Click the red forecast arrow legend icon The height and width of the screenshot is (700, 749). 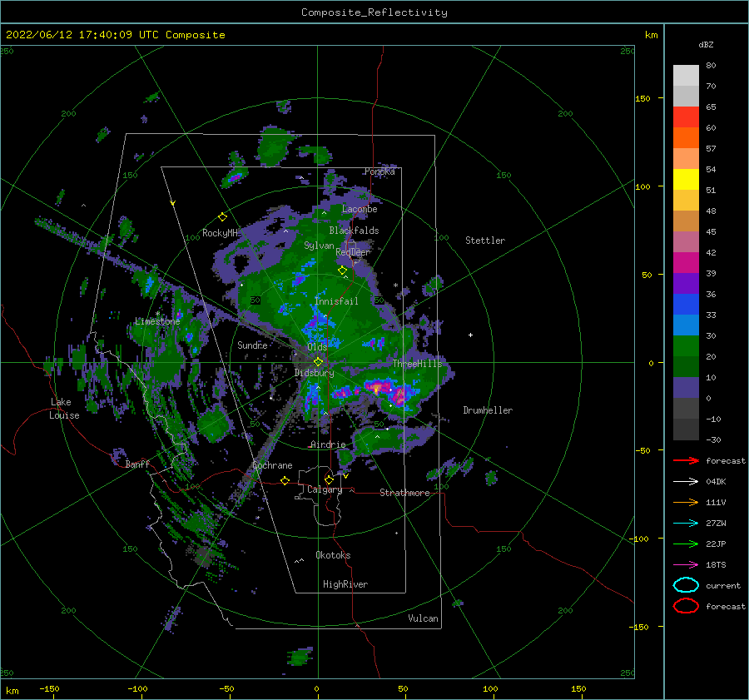click(x=686, y=460)
